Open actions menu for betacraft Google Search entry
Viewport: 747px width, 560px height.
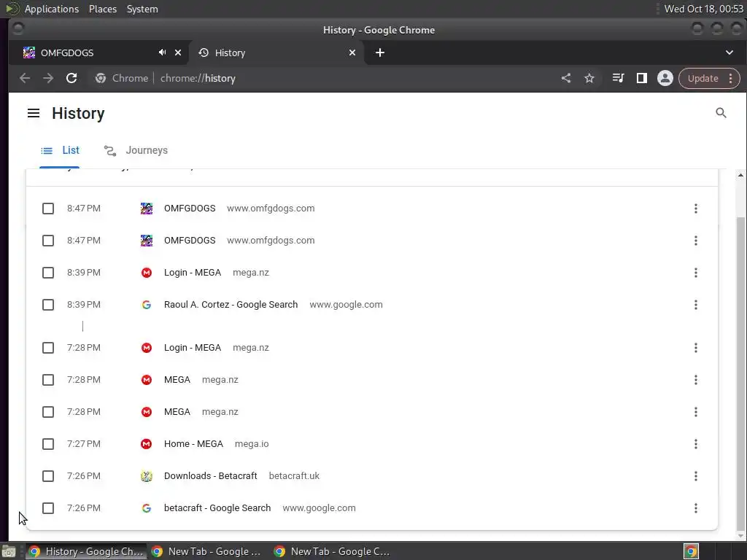coord(695,508)
